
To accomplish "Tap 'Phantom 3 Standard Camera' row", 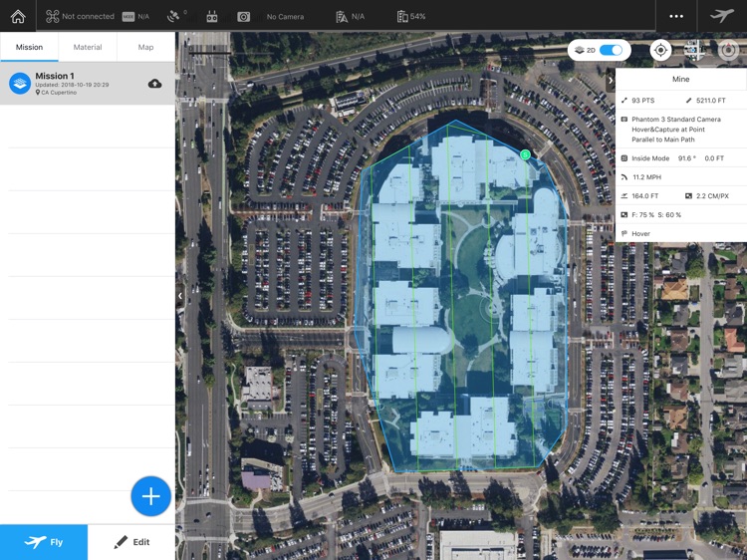I will click(x=676, y=120).
